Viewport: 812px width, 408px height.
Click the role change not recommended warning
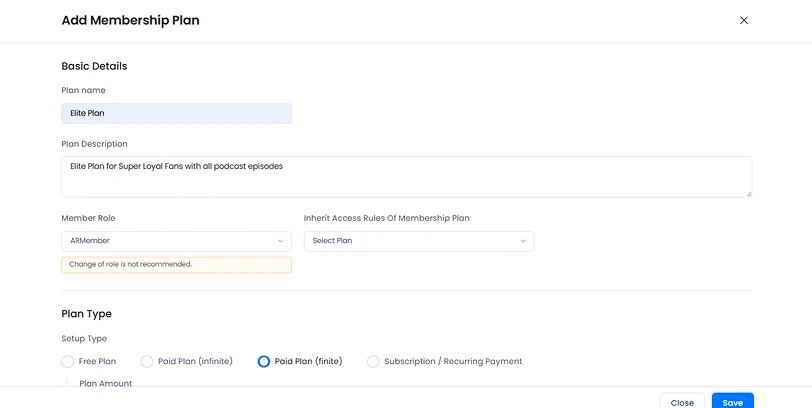pyautogui.click(x=176, y=265)
